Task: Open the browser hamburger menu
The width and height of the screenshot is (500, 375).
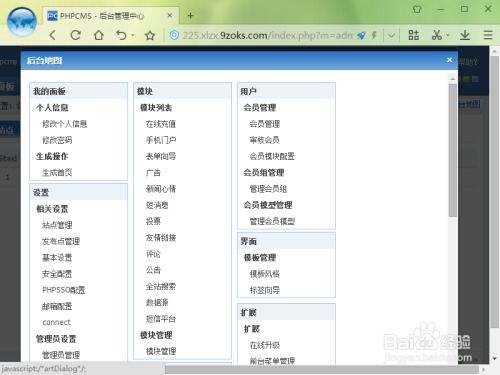Action: (488, 35)
